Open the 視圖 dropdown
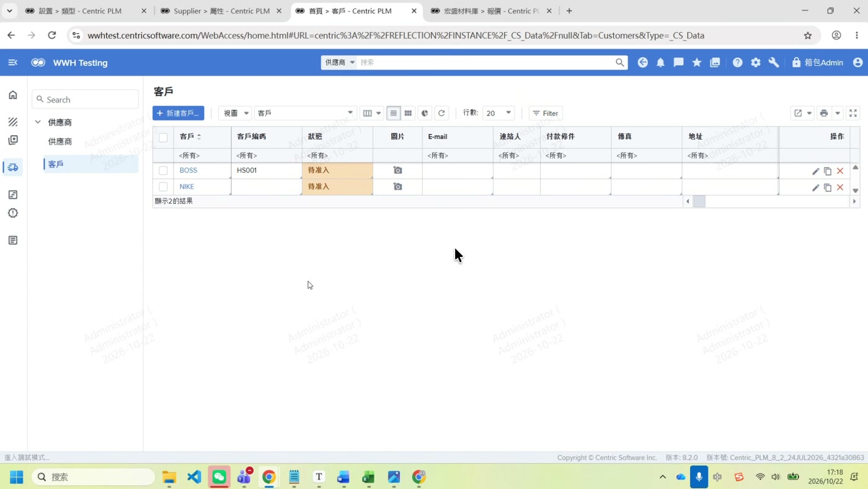The image size is (868, 489). click(235, 113)
